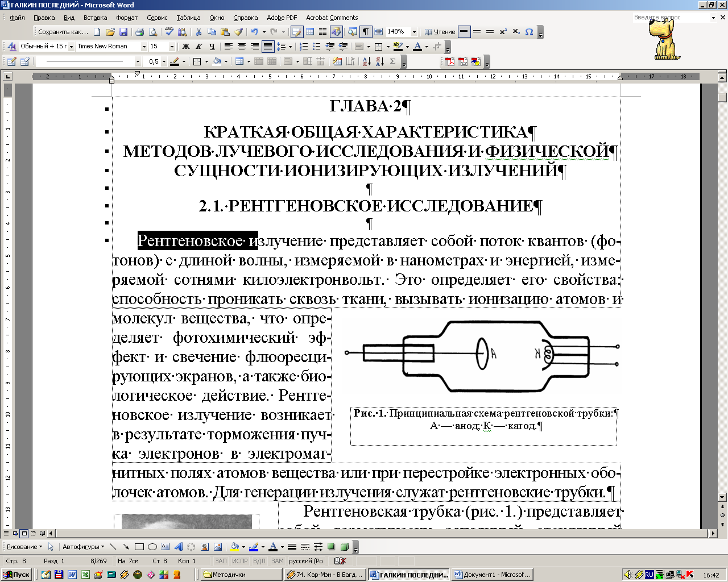Save document with floppy disk icon
728x582 pixels.
(123, 32)
